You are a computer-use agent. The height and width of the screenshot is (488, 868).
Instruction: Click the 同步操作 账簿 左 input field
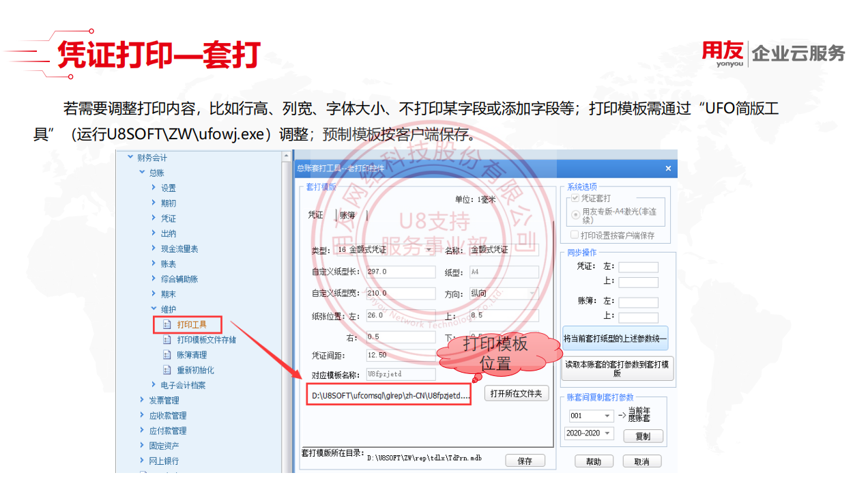638,302
